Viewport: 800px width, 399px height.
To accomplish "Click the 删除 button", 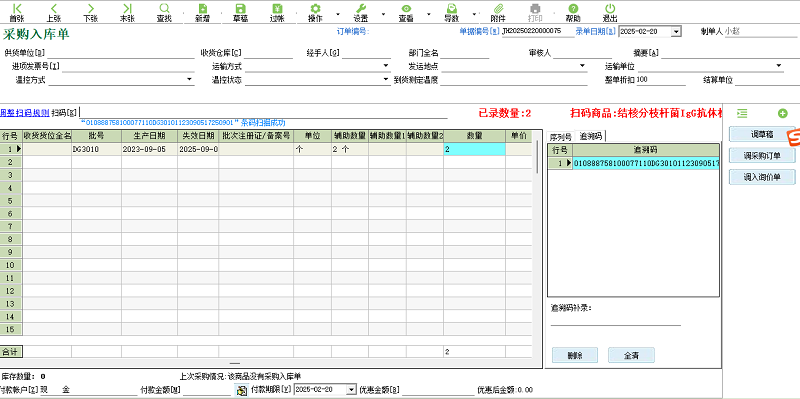I will click(575, 355).
